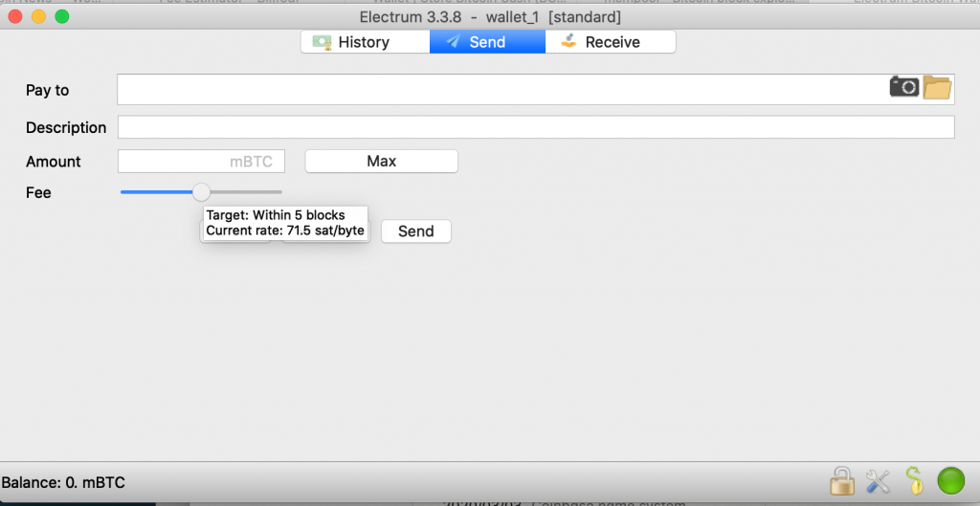Select the Send tab
Screen dimensions: 980x506
487,42
